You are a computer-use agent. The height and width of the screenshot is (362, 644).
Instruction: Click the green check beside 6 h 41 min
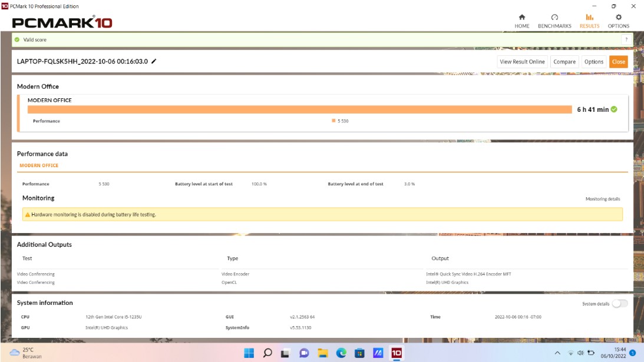pos(614,109)
